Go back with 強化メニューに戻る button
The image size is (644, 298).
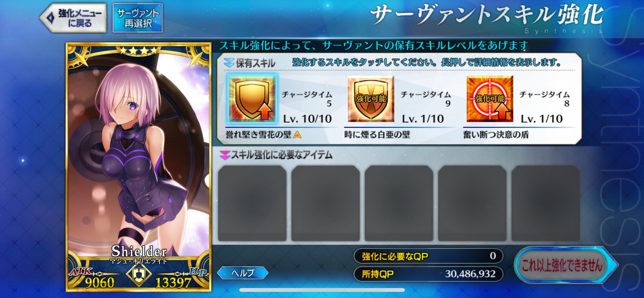point(73,18)
